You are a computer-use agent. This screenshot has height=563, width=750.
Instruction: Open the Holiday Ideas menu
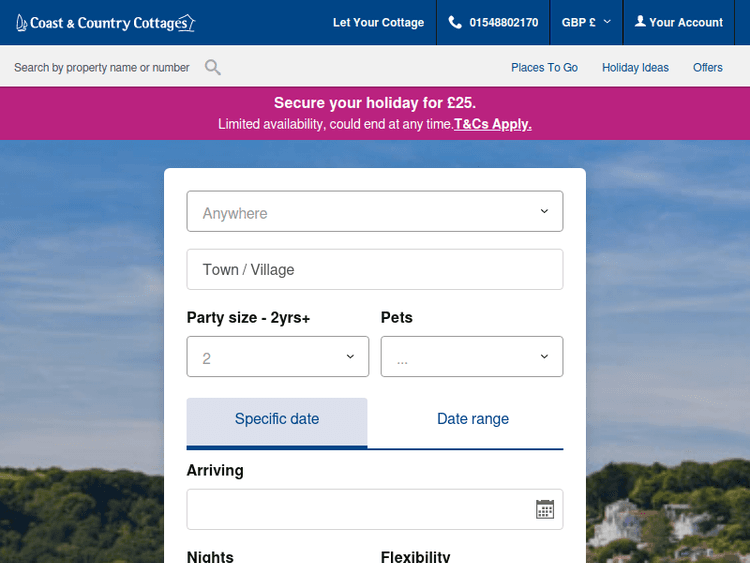[635, 68]
